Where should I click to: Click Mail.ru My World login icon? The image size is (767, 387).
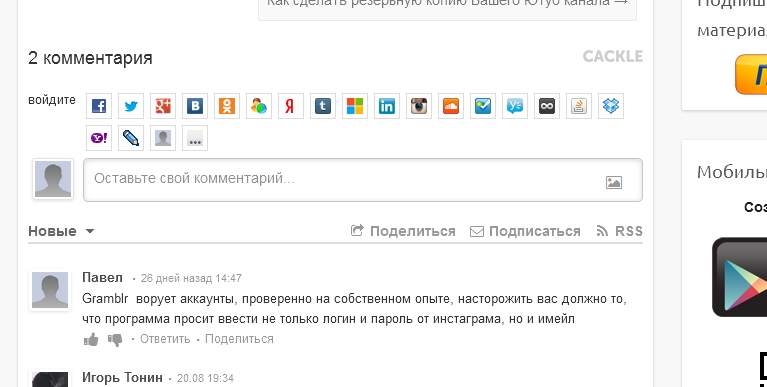click(259, 106)
